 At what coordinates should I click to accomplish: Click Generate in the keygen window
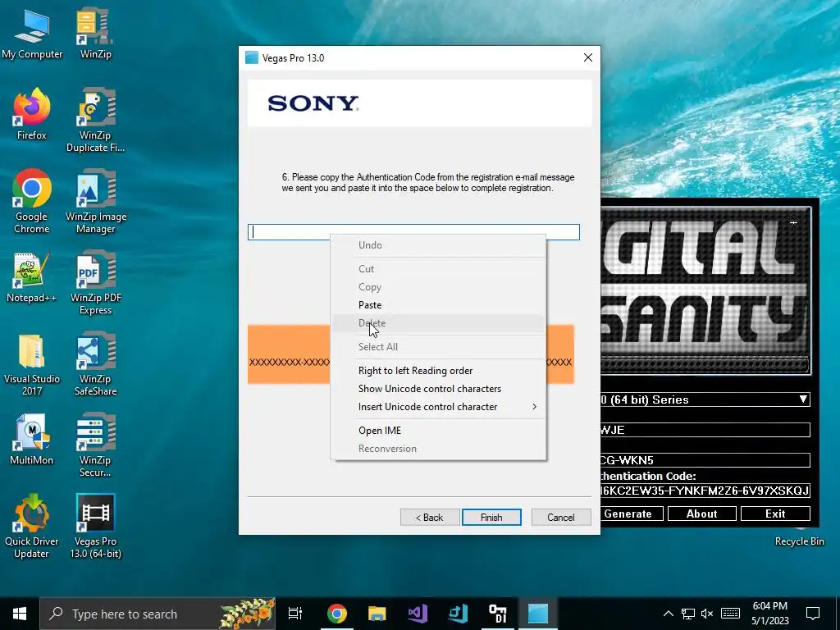click(631, 514)
